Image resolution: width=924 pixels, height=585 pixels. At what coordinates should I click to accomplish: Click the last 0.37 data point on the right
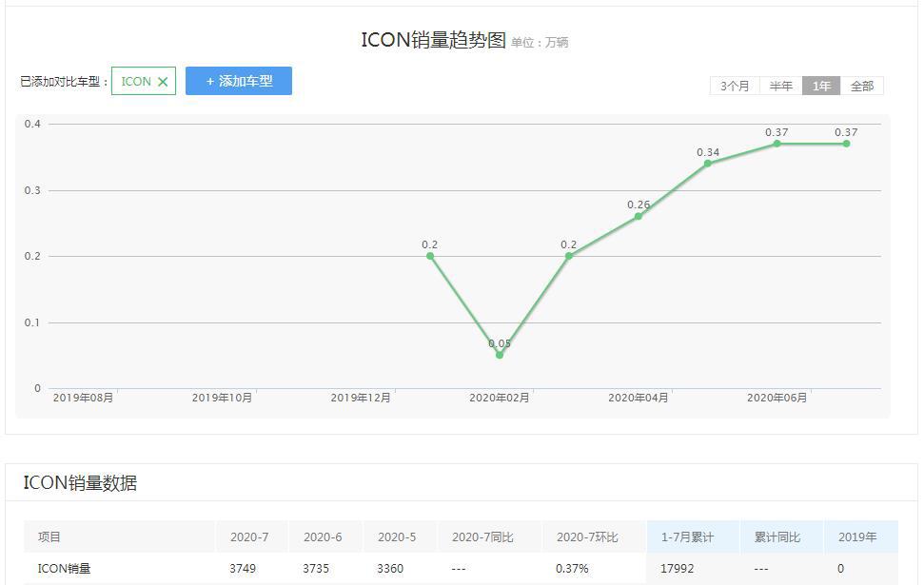tap(846, 144)
